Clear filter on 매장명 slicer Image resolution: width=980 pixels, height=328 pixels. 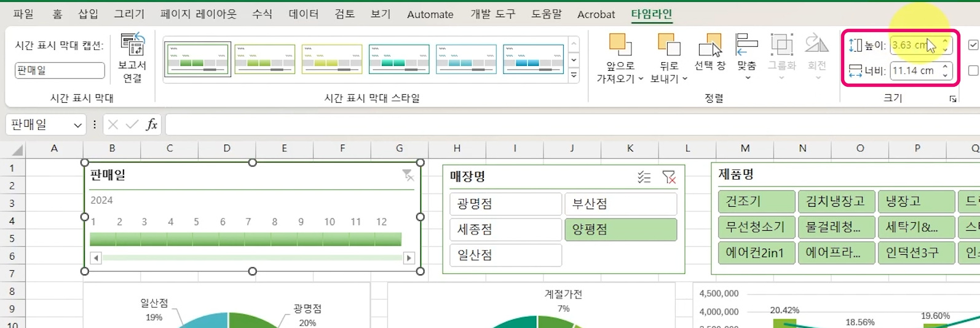[x=669, y=177]
